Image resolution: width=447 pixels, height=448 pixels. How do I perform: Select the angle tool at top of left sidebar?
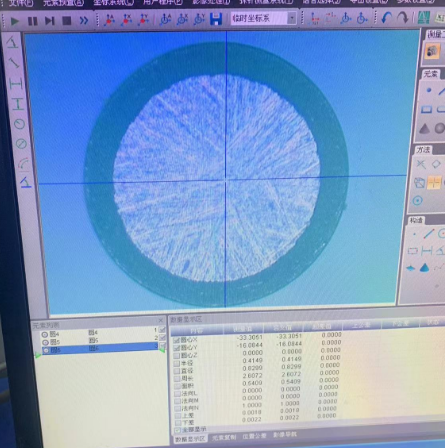13,43
